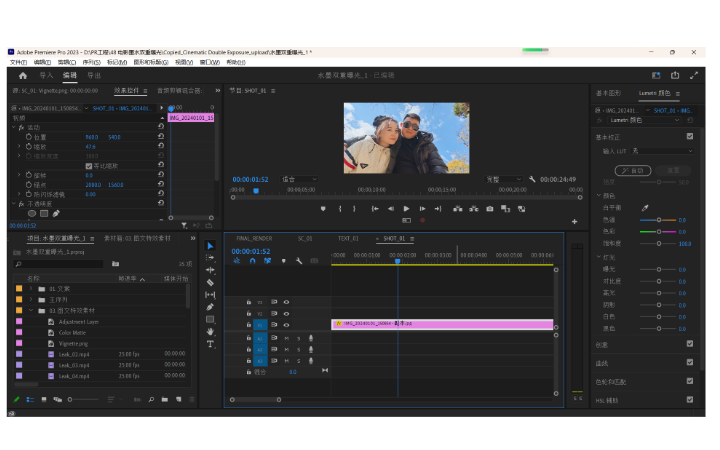Click the Export Frame camera icon

pos(489,209)
